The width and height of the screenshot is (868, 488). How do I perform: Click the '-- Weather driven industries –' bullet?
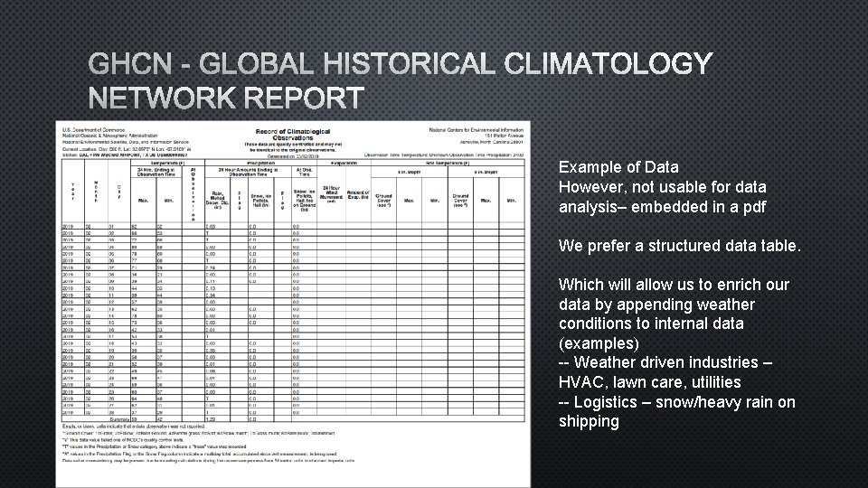click(665, 362)
